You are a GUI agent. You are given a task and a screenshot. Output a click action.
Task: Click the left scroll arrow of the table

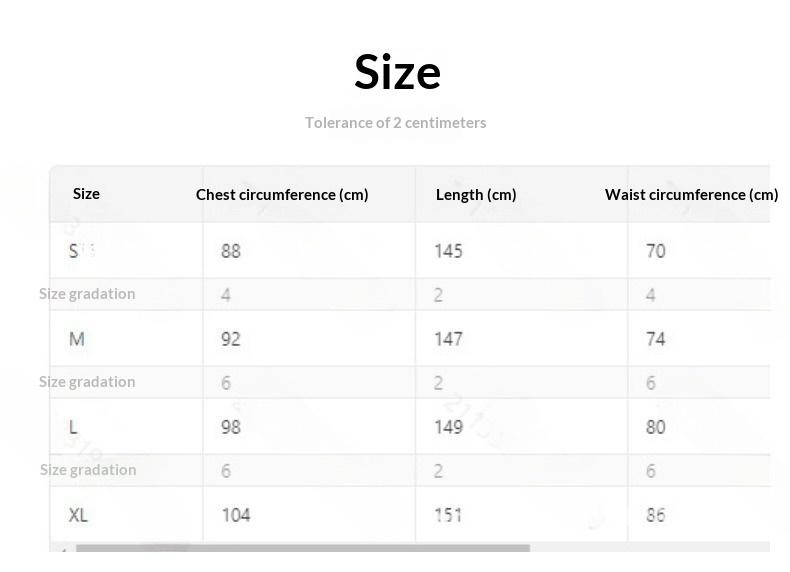(x=62, y=549)
